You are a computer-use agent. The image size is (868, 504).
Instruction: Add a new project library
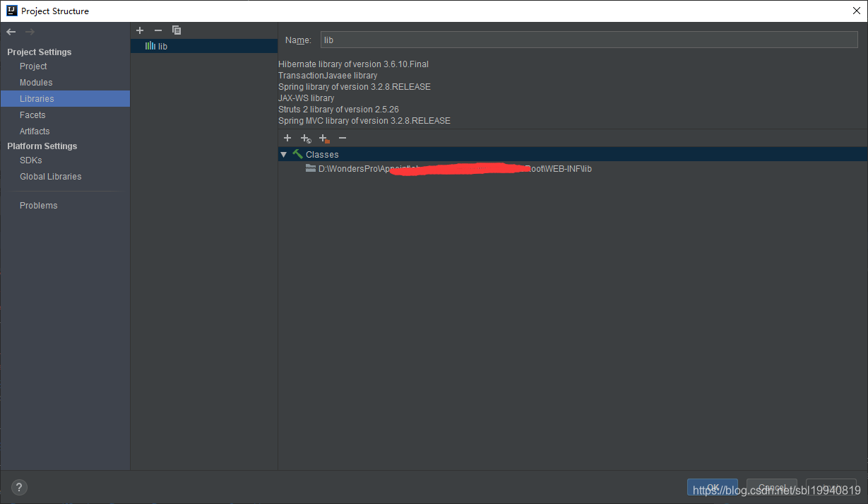click(140, 30)
